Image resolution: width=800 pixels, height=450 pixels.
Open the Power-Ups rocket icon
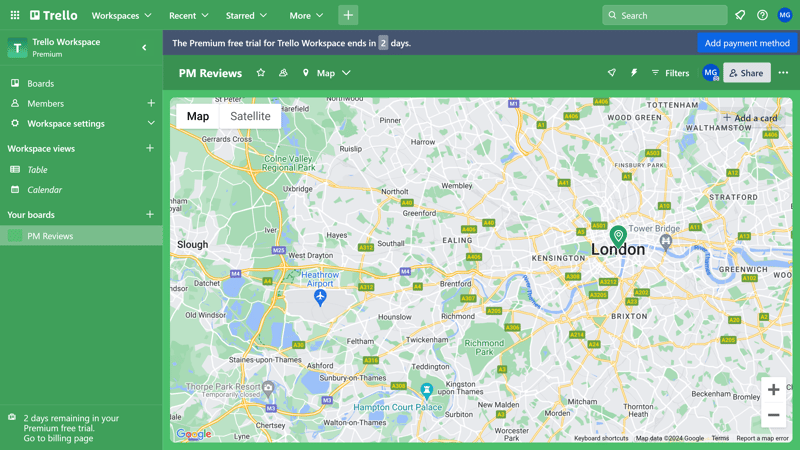point(612,73)
